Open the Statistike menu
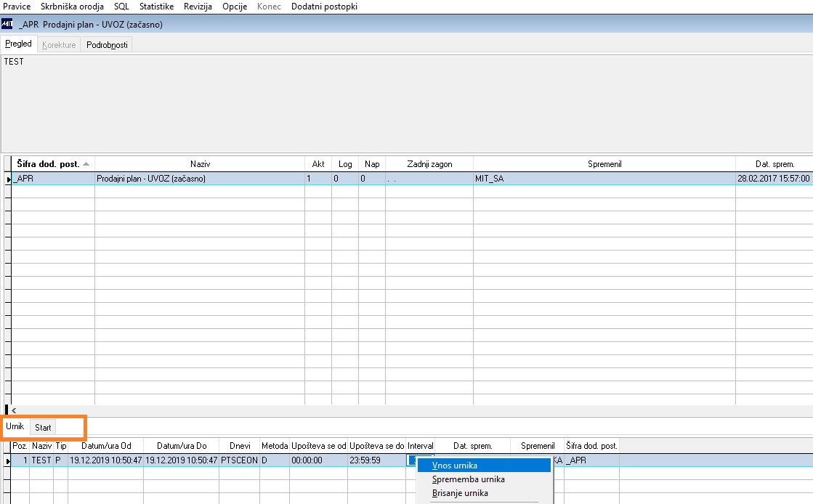 click(156, 7)
